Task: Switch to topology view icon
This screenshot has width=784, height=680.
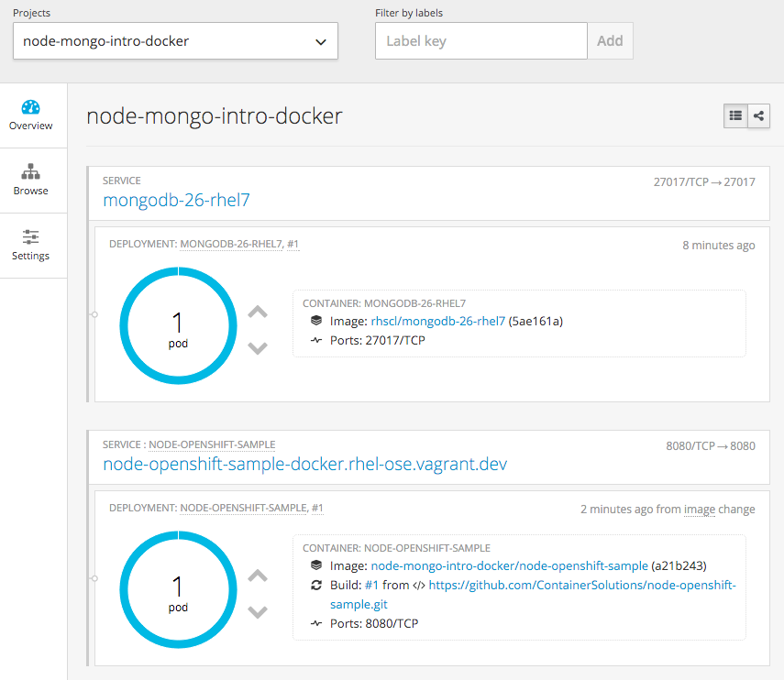Action: (x=758, y=115)
